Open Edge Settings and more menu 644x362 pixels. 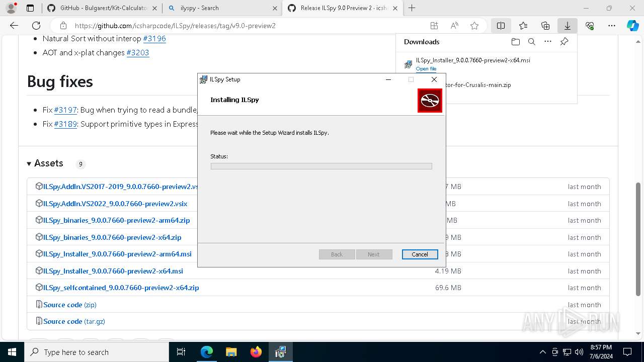[612, 26]
